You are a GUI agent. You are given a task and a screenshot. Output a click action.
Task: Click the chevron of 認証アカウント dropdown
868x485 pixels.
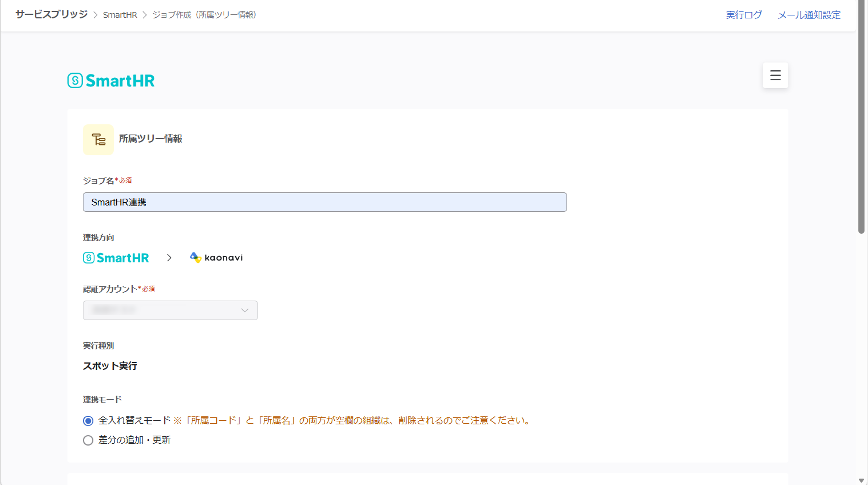click(x=245, y=310)
